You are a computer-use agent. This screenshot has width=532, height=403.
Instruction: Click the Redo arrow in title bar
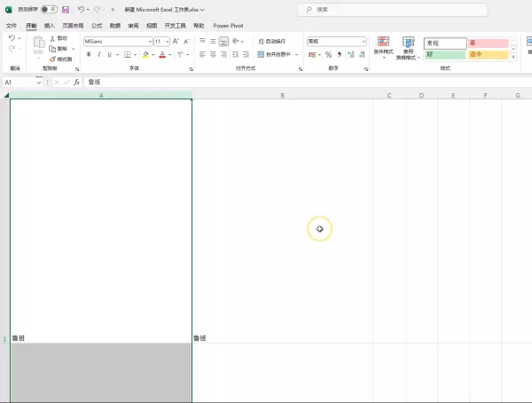click(x=97, y=10)
